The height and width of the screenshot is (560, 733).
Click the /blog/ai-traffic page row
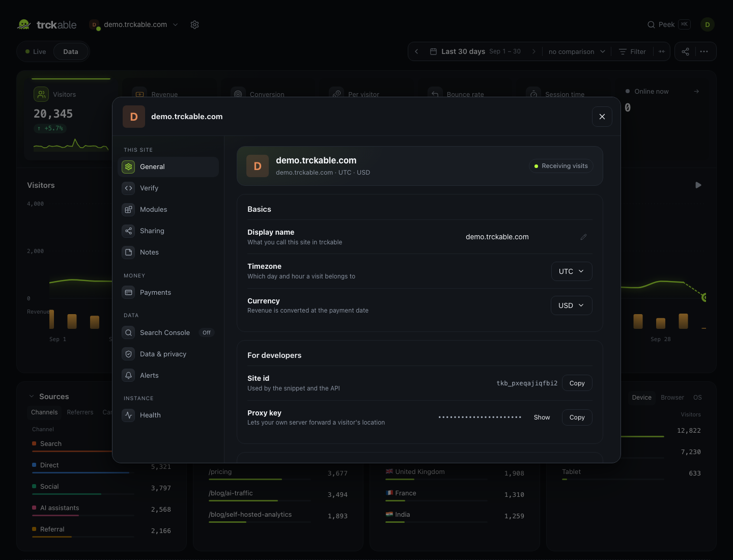278,494
